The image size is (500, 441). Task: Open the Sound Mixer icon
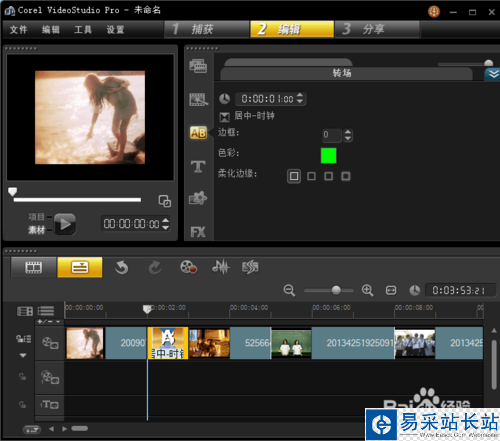pyautogui.click(x=221, y=267)
